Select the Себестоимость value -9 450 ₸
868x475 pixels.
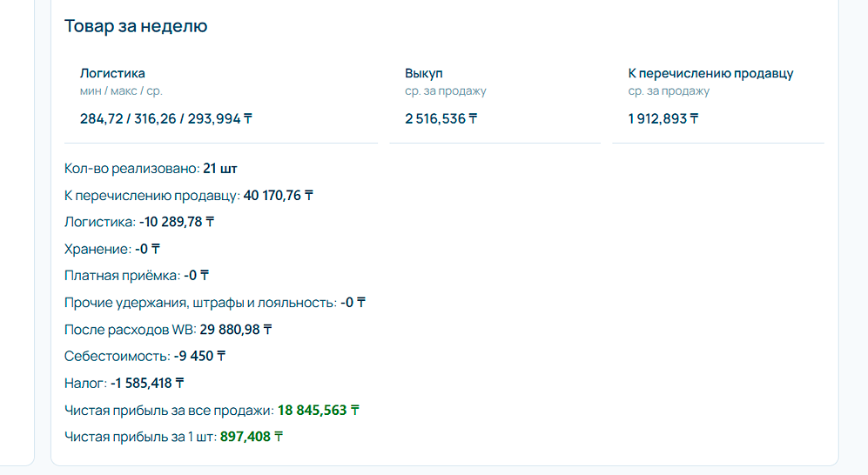click(199, 356)
